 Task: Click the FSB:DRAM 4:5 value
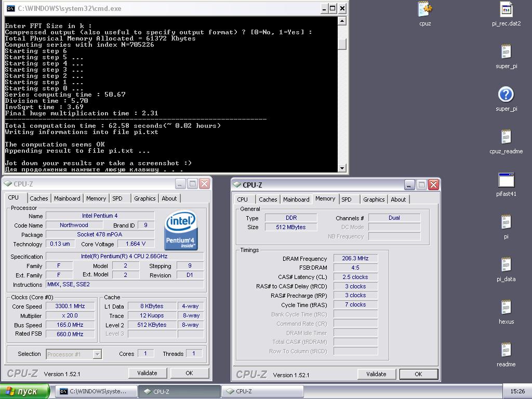(355, 268)
